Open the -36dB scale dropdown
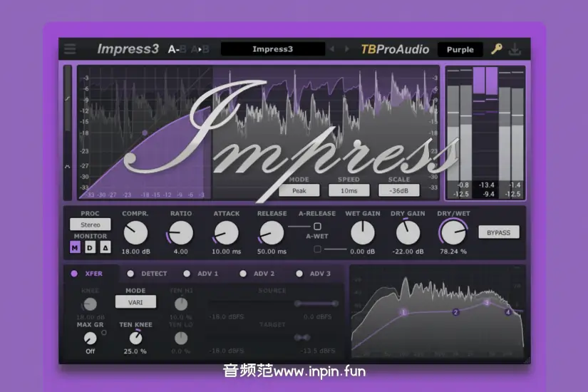This screenshot has width=588, height=392. pyautogui.click(x=398, y=190)
